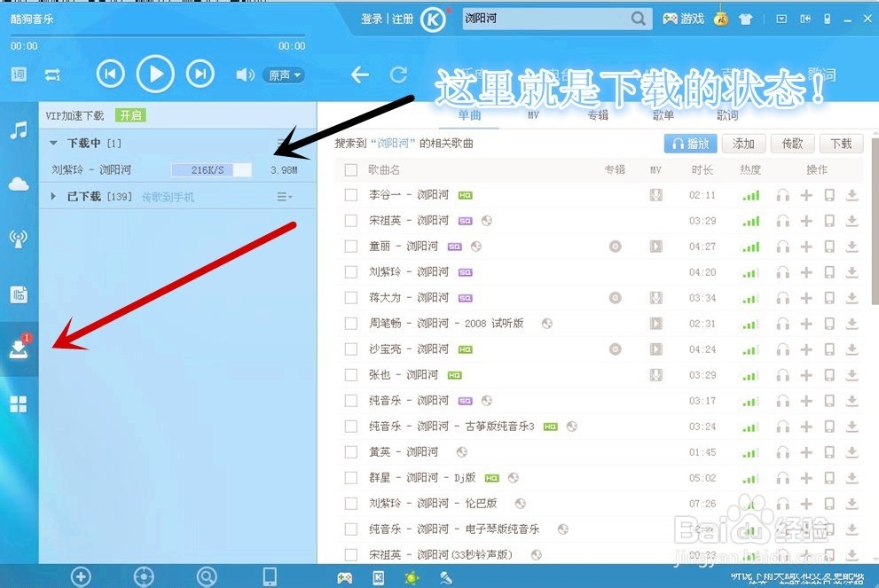Open the MV icon for 周笔畅 row
Viewport: 879px width, 588px height.
[655, 324]
